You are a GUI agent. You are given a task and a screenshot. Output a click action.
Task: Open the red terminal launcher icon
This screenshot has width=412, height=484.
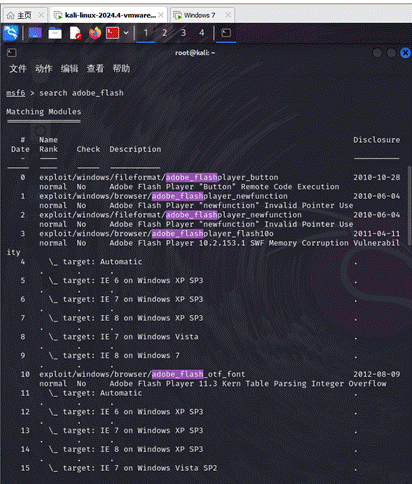pyautogui.click(x=113, y=33)
